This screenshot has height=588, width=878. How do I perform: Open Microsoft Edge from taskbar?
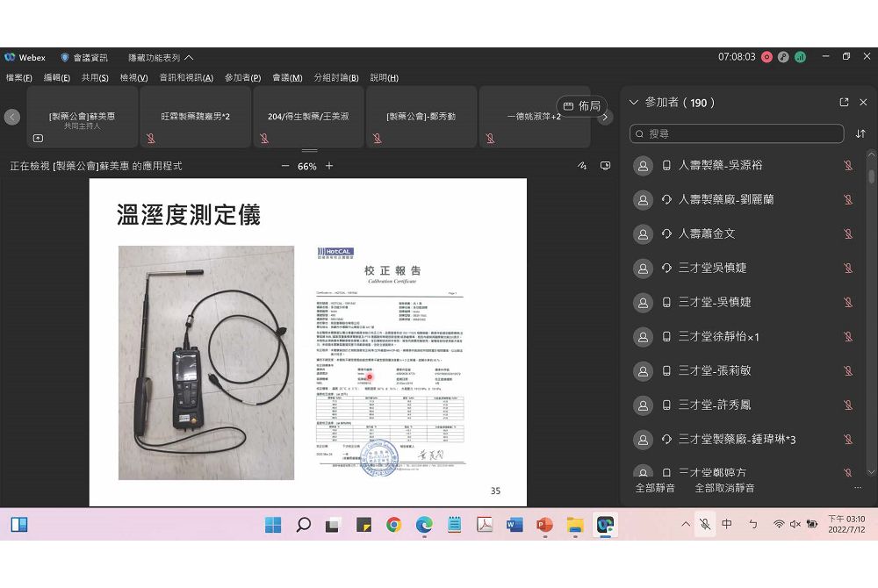coord(424,525)
